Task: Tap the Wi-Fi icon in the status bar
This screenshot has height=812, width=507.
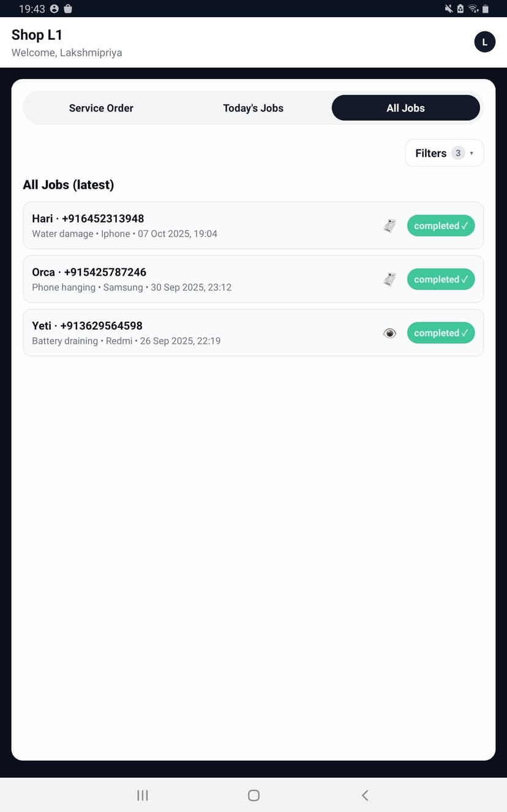Action: pos(473,9)
